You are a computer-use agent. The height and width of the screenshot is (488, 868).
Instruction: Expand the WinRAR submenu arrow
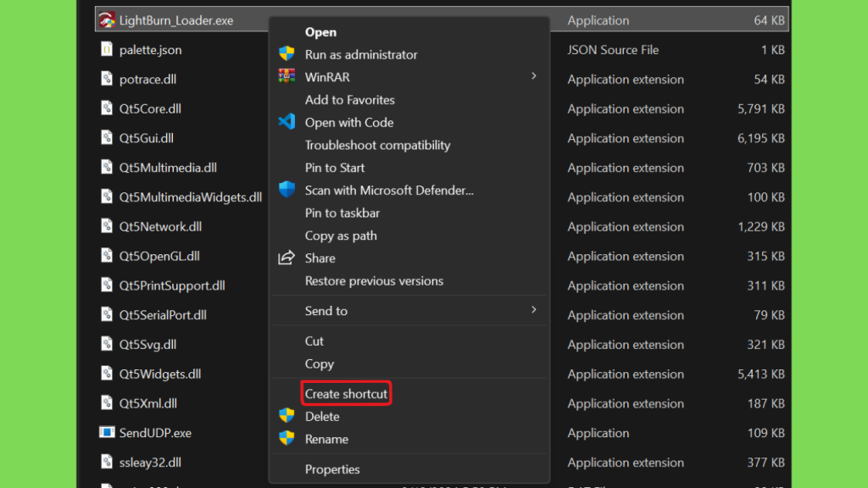tap(534, 76)
